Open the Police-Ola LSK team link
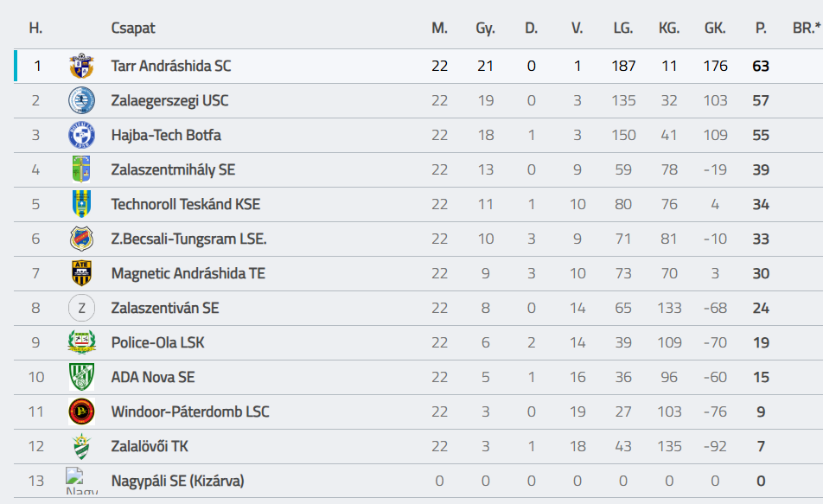823x504 pixels. [x=157, y=342]
